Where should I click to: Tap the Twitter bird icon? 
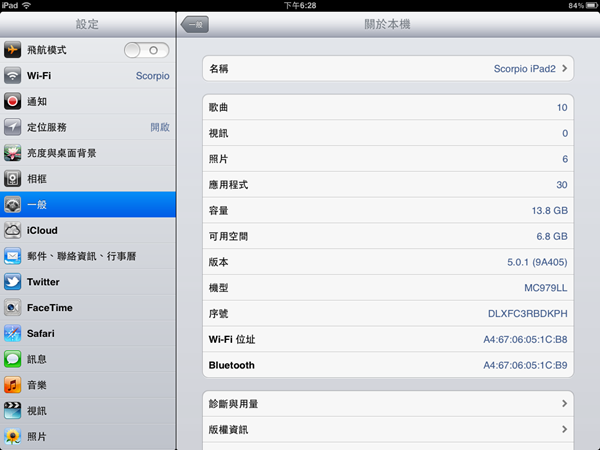pos(12,282)
